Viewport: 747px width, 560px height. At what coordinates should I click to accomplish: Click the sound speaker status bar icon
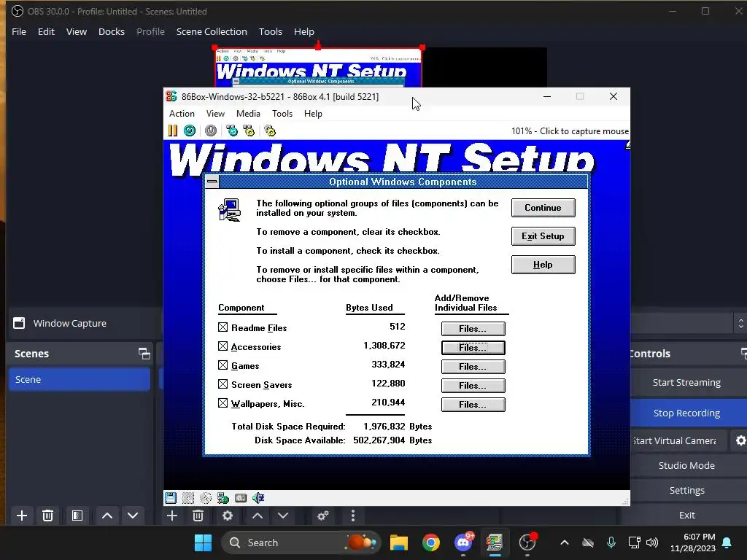coord(258,498)
